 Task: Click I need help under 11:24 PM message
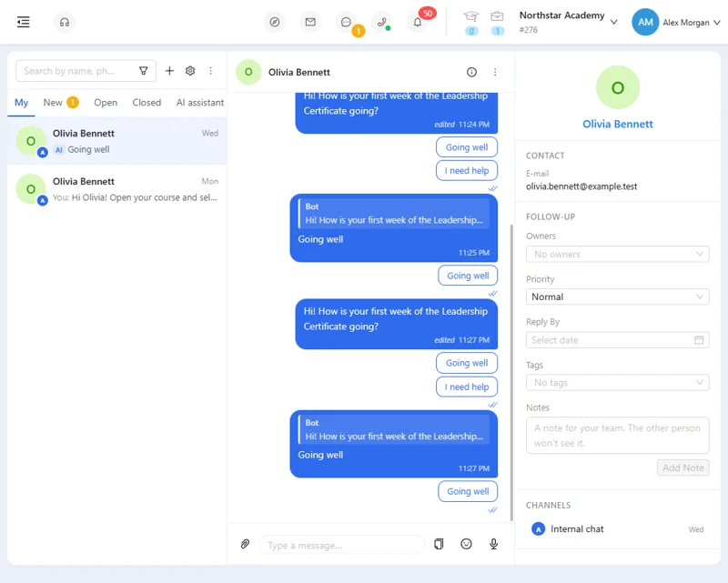point(467,170)
